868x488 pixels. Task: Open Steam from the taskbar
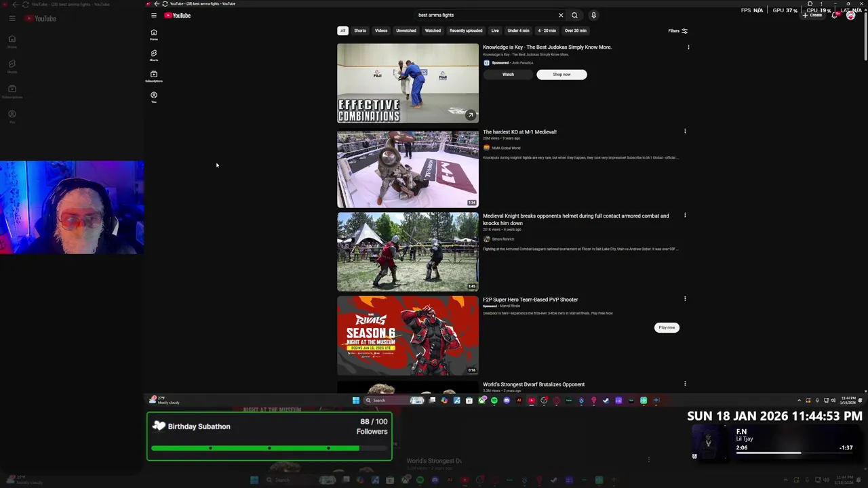click(606, 401)
